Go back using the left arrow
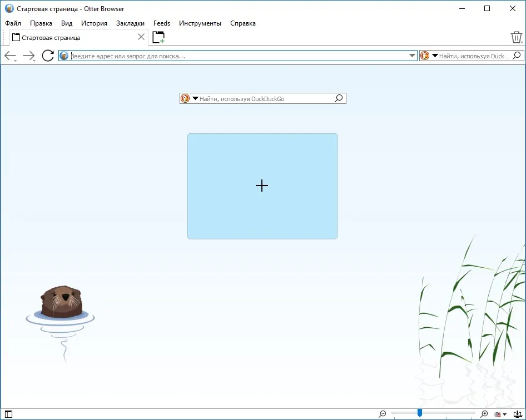This screenshot has height=420, width=526. pyautogui.click(x=9, y=56)
